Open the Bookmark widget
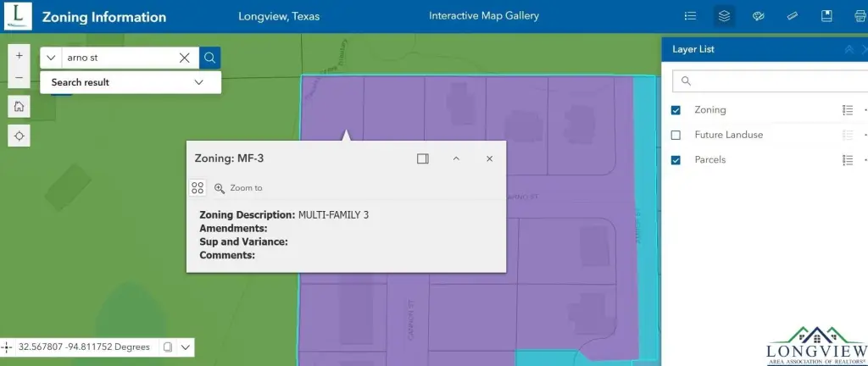This screenshot has height=366, width=868. 826,16
